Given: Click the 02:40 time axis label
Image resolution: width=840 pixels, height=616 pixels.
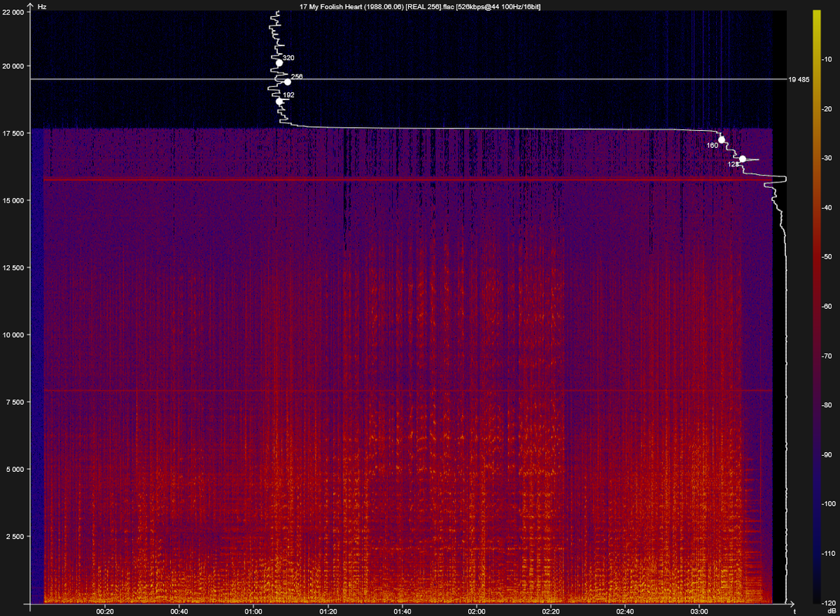Looking at the screenshot, I should [625, 611].
